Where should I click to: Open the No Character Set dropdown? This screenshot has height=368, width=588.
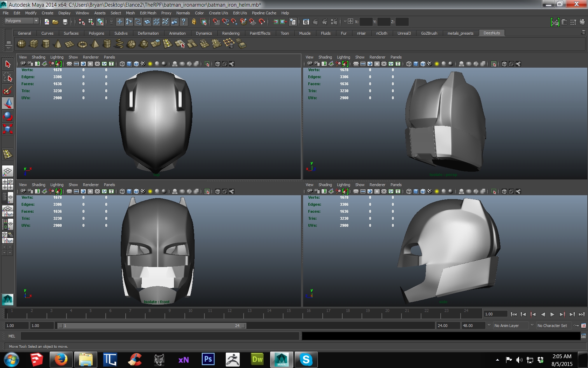[532, 325]
